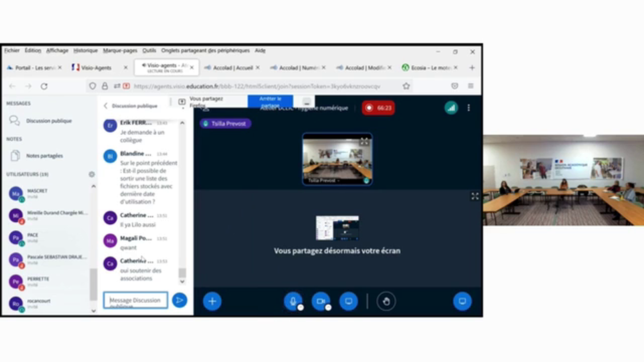Open the Tsilla Prevost webcam name dropdown
This screenshot has height=362, width=644.
pos(324,180)
